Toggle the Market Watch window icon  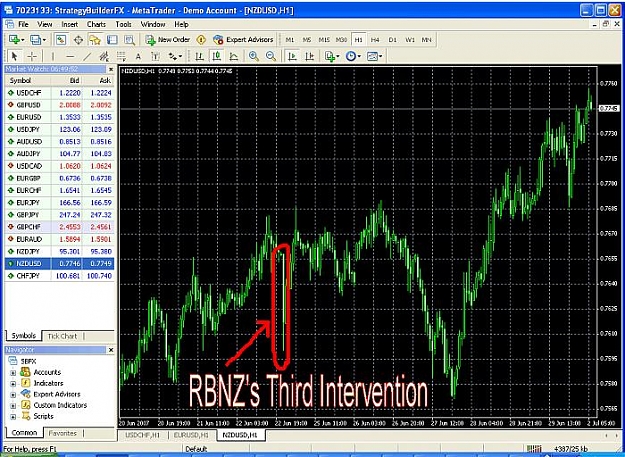(61, 39)
